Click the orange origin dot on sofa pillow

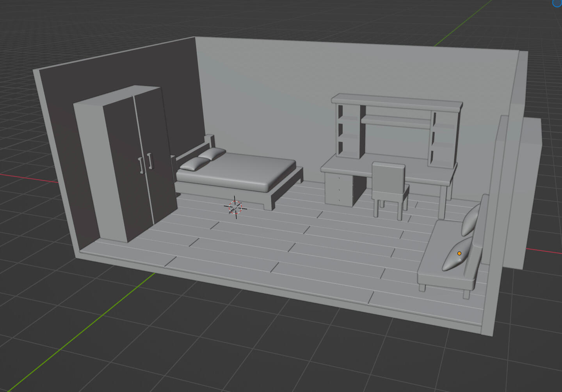pos(459,254)
